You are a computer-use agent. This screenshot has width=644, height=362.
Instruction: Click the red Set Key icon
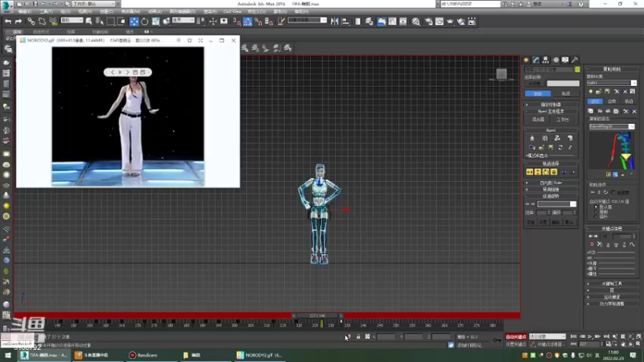coord(592,245)
